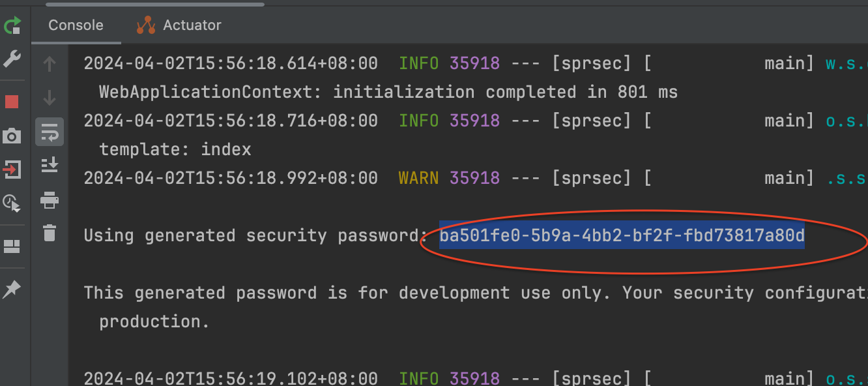Screen dimensions: 868x386
Task: Switch to the Console tab
Action: click(x=76, y=25)
